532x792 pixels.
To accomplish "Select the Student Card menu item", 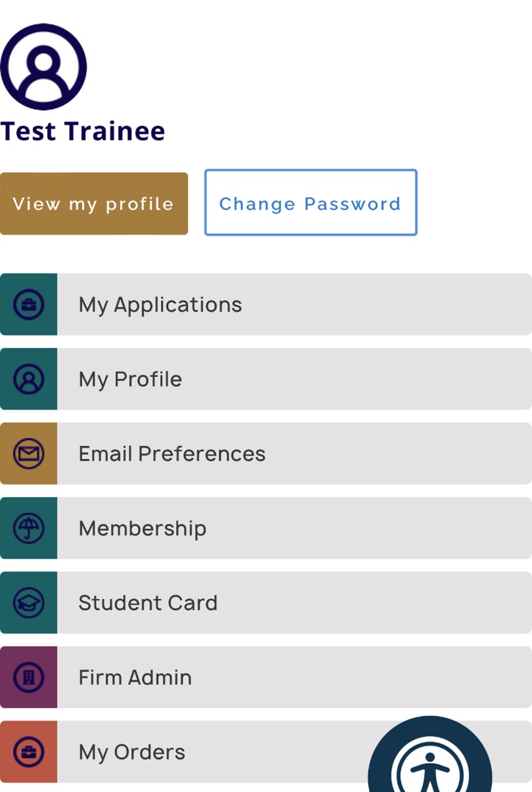I will 148,603.
